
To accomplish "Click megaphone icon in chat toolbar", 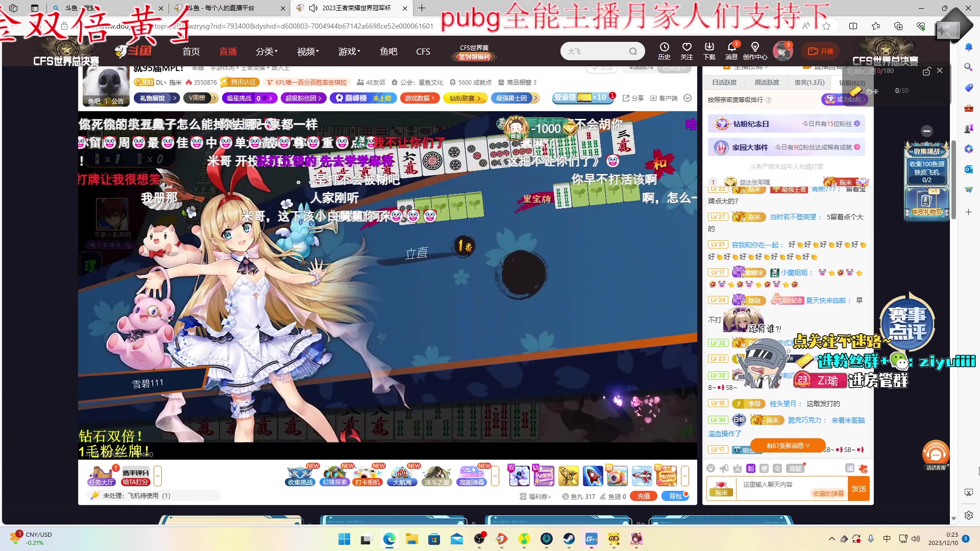I will click(x=724, y=468).
